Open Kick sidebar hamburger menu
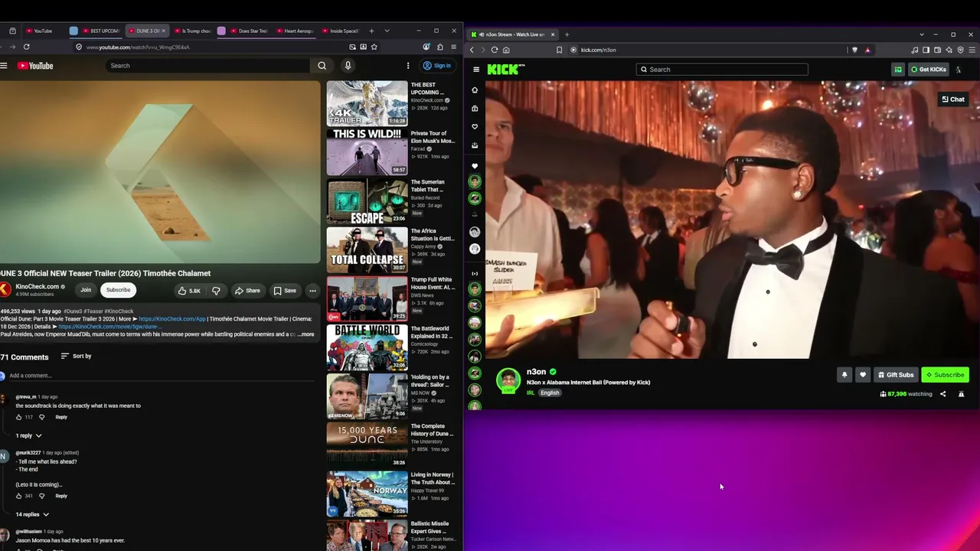 tap(476, 70)
